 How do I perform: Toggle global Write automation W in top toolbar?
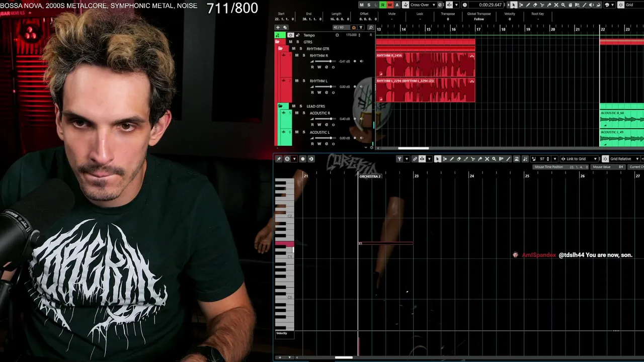[x=389, y=5]
